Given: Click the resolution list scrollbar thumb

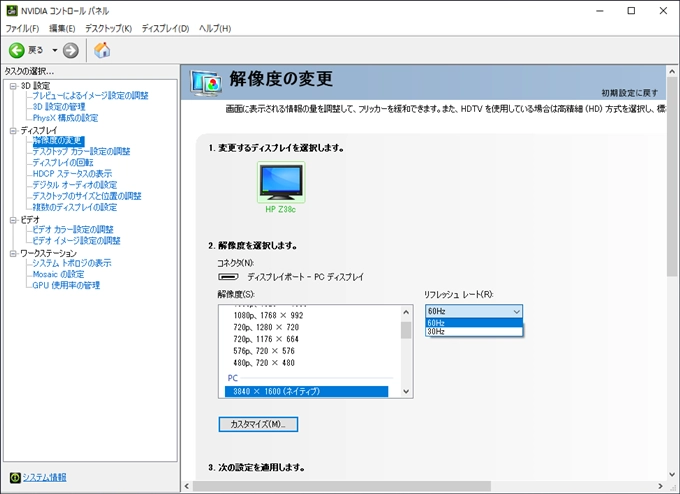Looking at the screenshot, I should point(406,330).
